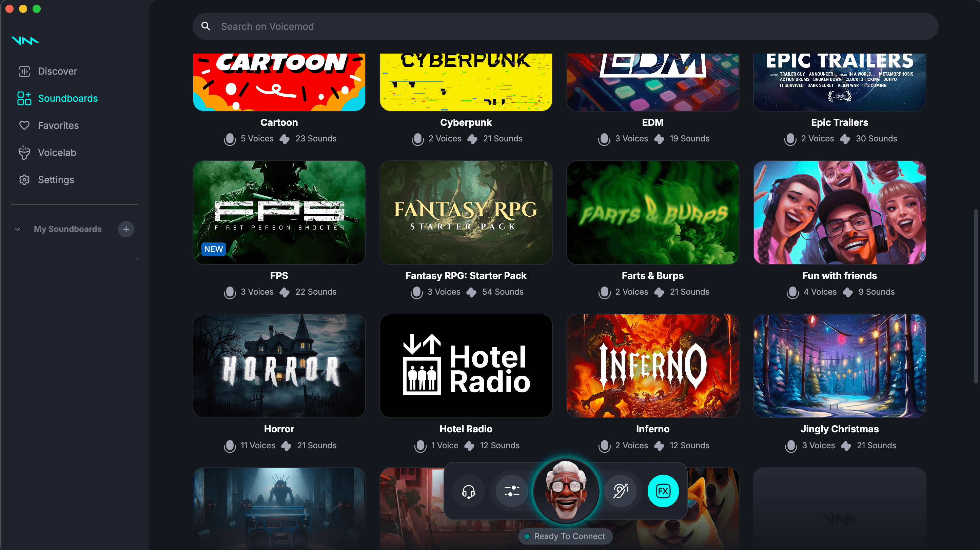Click the add (+) button for My Soundboards
The height and width of the screenshot is (550, 980).
point(126,229)
